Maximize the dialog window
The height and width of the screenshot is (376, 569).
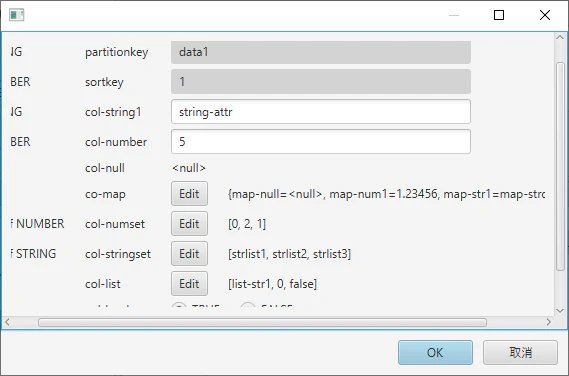(x=499, y=15)
